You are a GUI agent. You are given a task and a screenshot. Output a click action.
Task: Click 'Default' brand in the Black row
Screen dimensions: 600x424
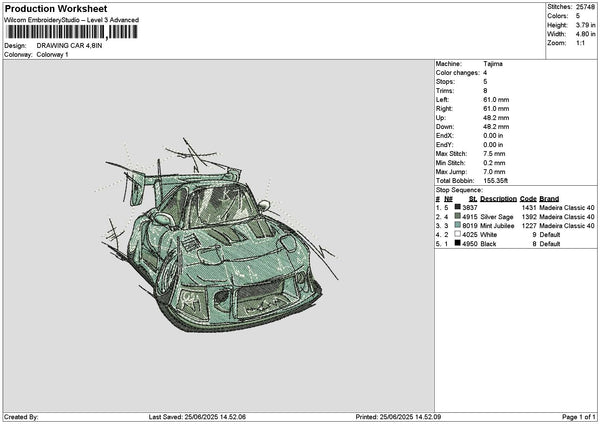point(550,244)
